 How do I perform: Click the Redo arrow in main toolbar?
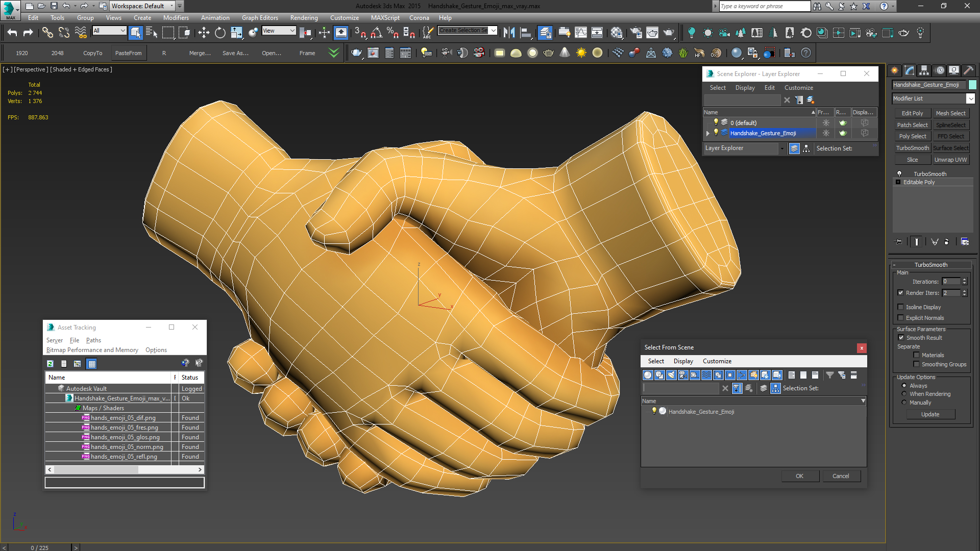coord(28,33)
